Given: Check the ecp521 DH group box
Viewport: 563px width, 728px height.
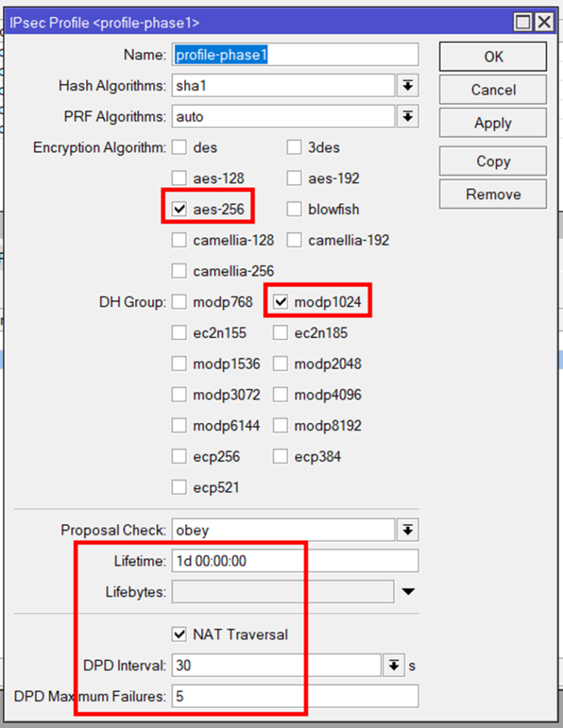Looking at the screenshot, I should [x=179, y=488].
